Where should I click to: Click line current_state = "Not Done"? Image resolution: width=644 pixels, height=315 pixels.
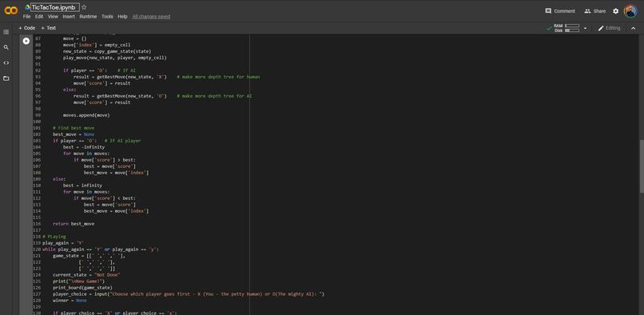pyautogui.click(x=86, y=275)
